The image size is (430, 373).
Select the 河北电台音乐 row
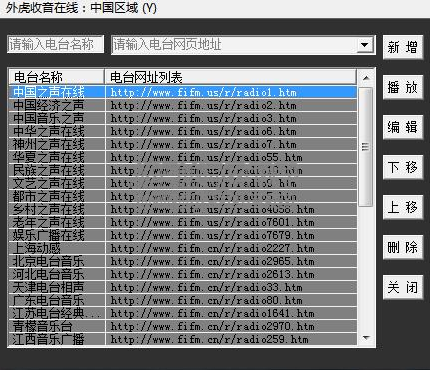click(x=183, y=274)
